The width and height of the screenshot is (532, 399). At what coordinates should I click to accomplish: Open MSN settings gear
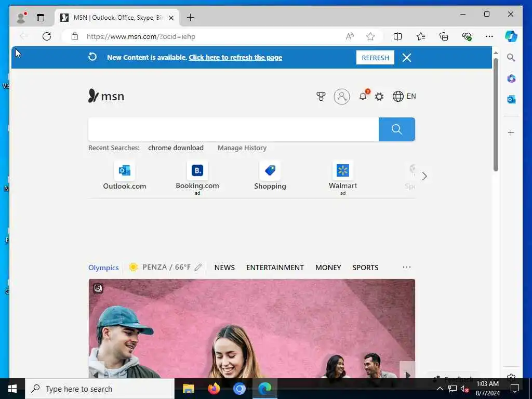click(379, 97)
